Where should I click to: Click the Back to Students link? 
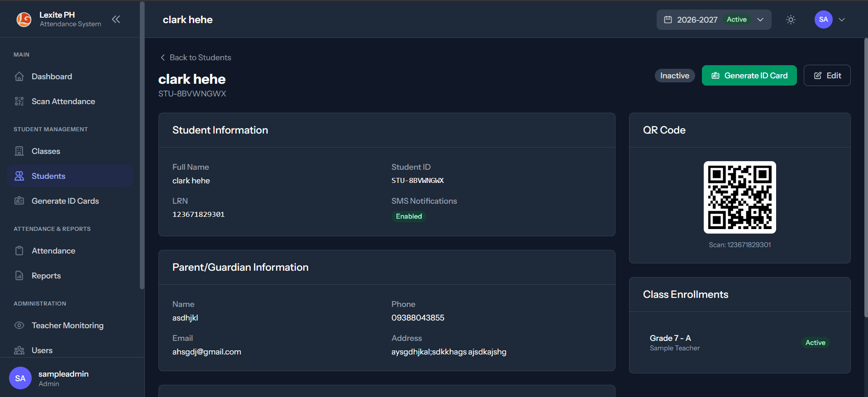point(196,57)
